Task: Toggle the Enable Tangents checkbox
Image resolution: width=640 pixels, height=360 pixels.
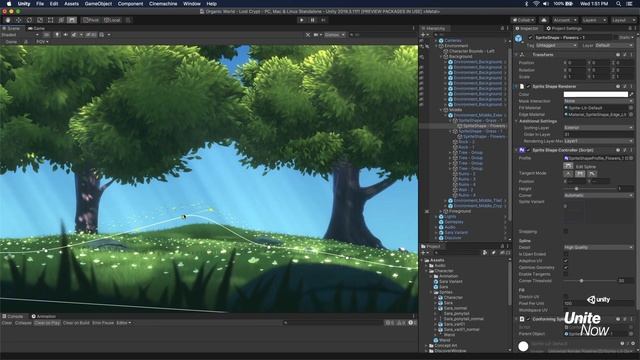Action: (x=565, y=274)
